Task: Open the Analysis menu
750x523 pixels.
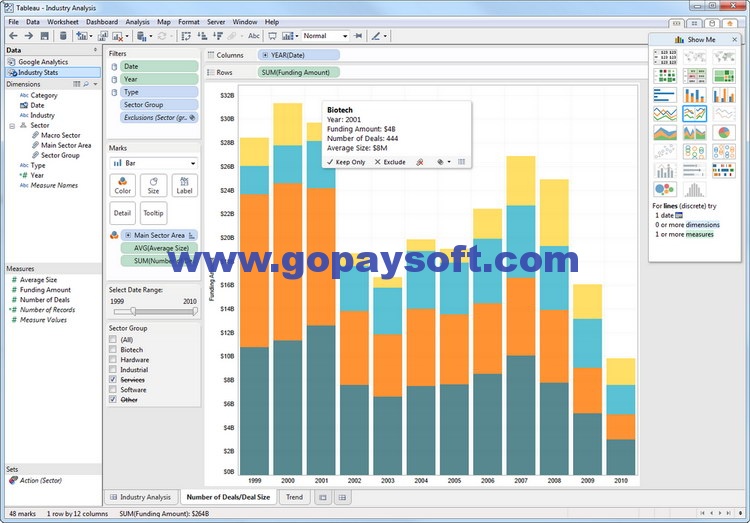Action: 137,22
